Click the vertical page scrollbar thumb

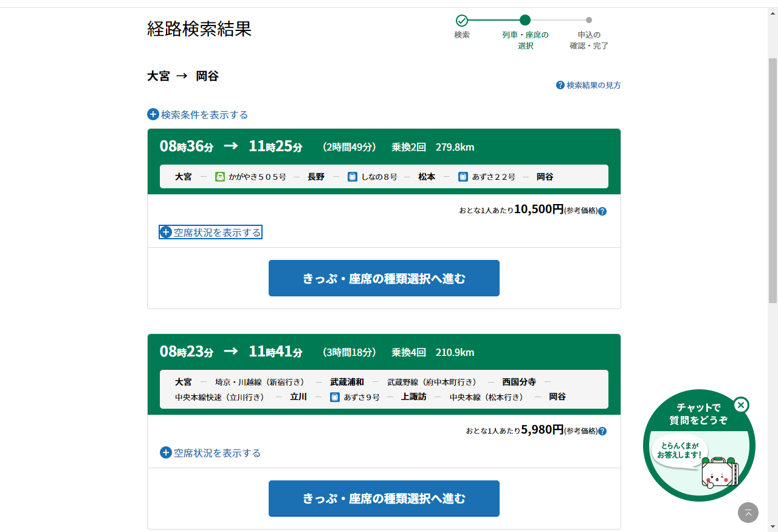click(x=773, y=182)
